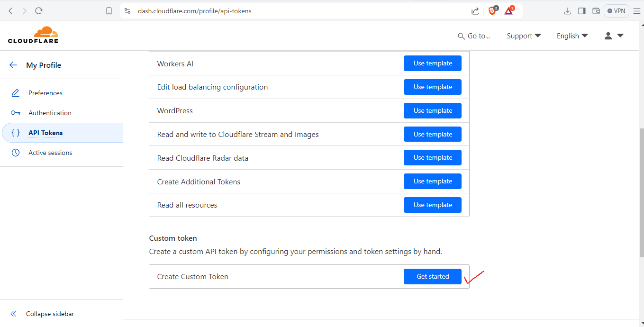
Task: Click the VPN button
Action: (616, 11)
